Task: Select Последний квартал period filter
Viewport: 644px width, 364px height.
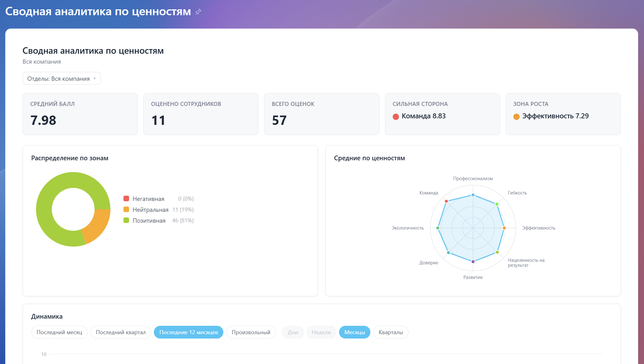Action: [x=121, y=332]
